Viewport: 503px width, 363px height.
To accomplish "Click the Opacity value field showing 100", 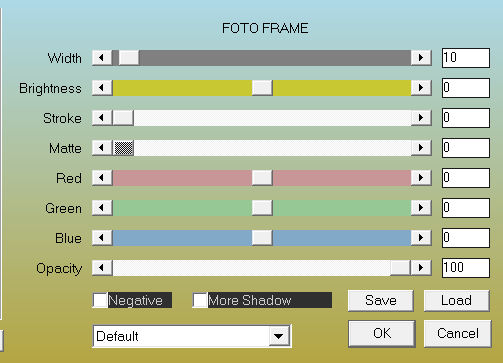I will 466,268.
